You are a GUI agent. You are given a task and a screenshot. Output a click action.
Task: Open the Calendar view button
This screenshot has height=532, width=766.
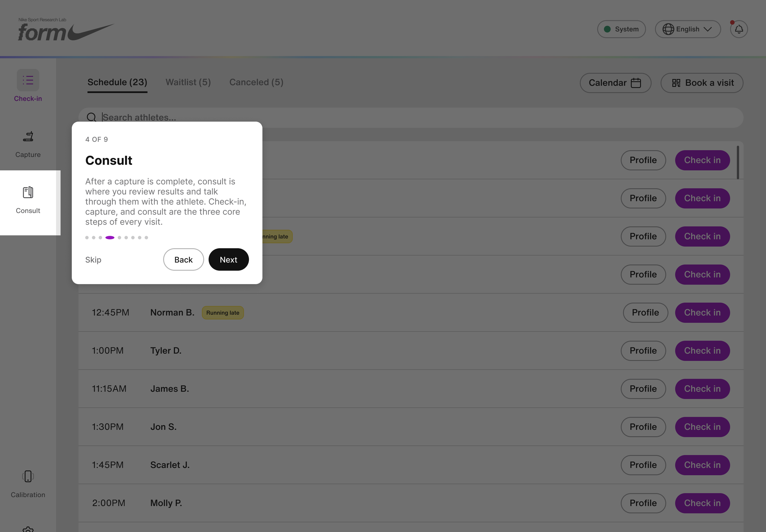pyautogui.click(x=615, y=83)
